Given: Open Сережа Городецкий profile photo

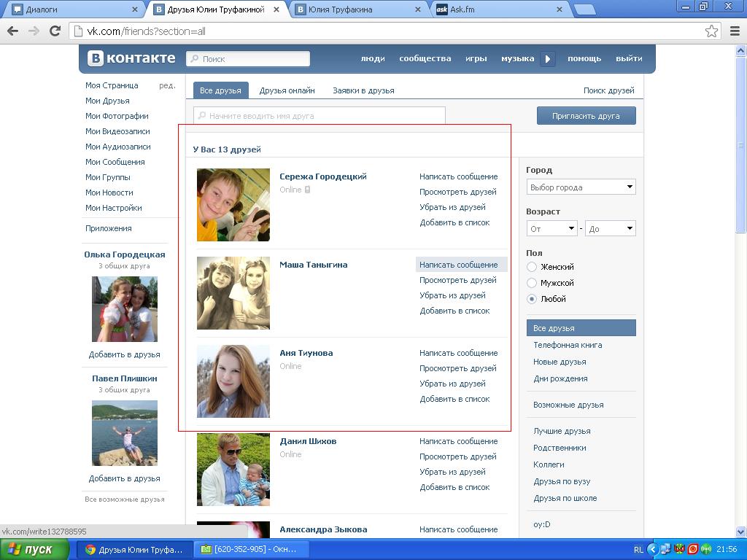Looking at the screenshot, I should tap(233, 205).
